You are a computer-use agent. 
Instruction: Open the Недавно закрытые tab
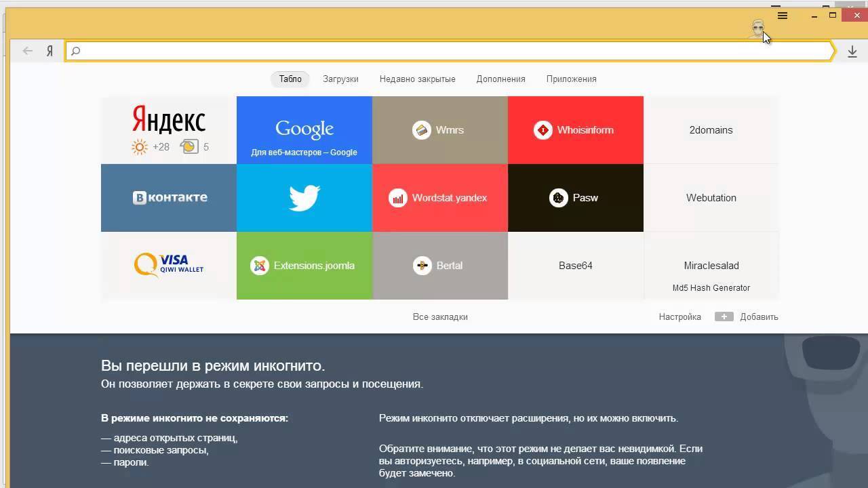[418, 79]
